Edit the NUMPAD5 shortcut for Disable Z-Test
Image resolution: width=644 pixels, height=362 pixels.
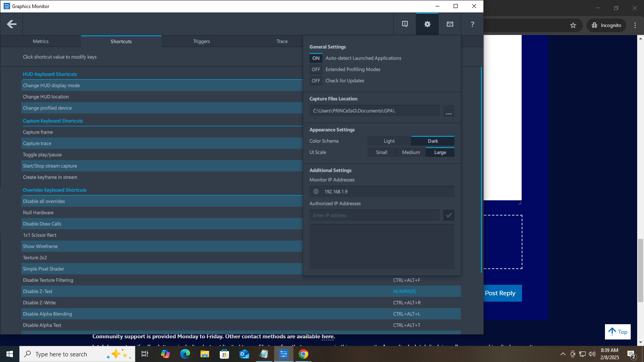[x=404, y=292]
